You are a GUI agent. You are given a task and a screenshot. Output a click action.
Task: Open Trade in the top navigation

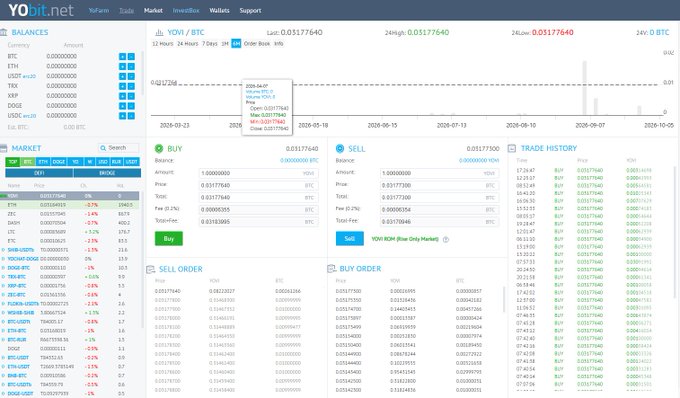tap(126, 10)
